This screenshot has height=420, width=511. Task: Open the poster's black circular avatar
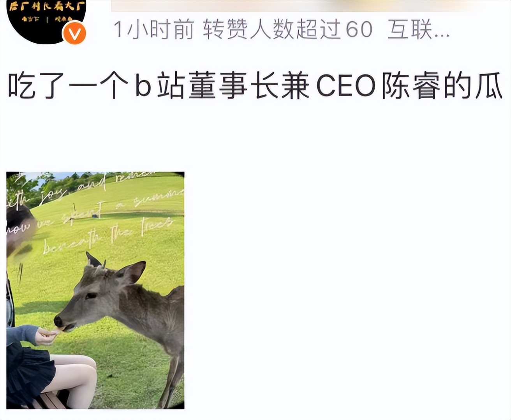coord(46,19)
